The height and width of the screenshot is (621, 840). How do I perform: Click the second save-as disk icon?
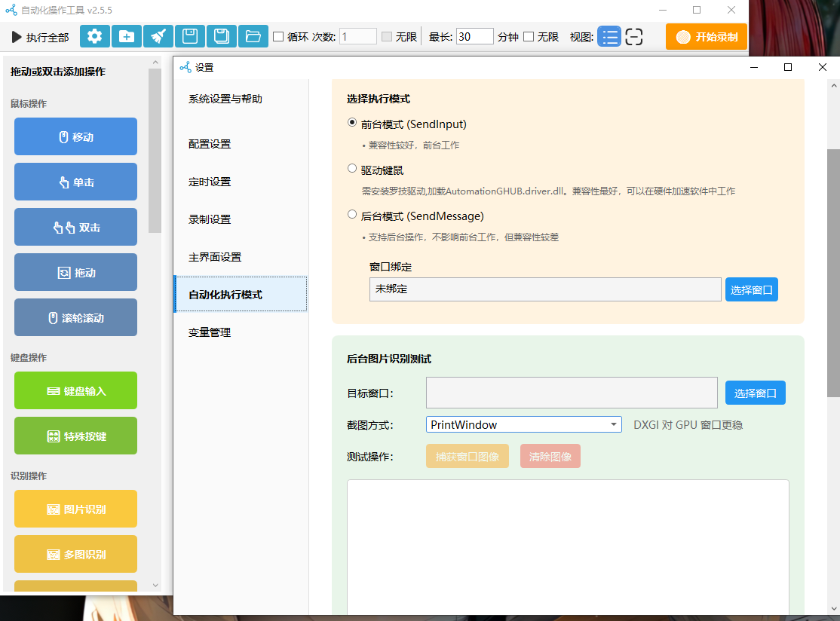[222, 36]
